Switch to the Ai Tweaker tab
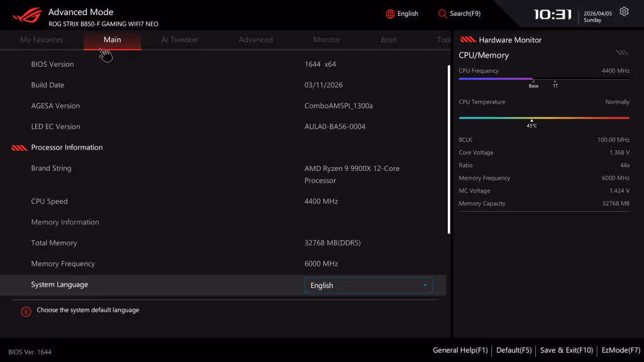The width and height of the screenshot is (644, 362). (179, 39)
